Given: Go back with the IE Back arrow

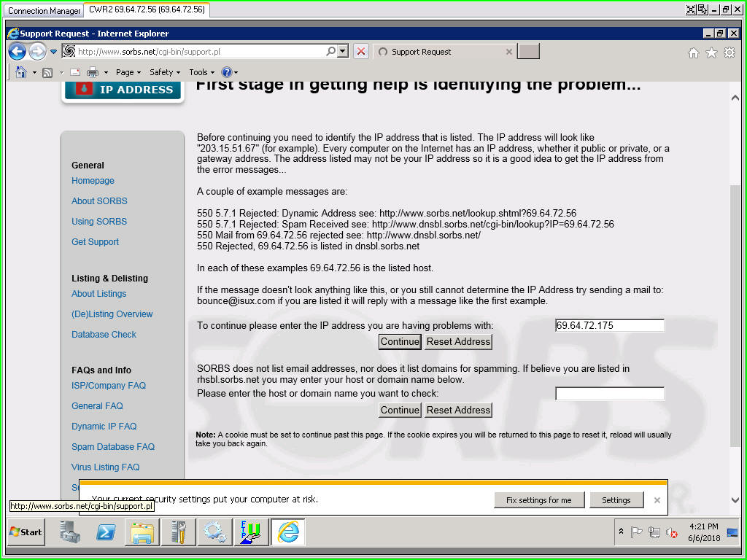Looking at the screenshot, I should click(18, 52).
